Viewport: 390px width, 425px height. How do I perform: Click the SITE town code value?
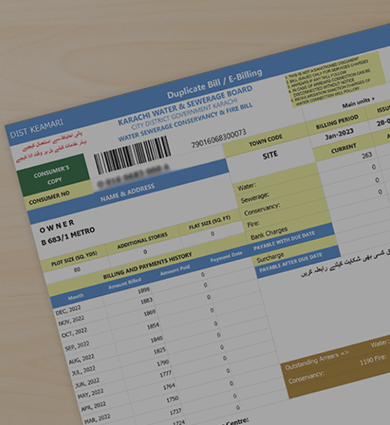point(270,155)
